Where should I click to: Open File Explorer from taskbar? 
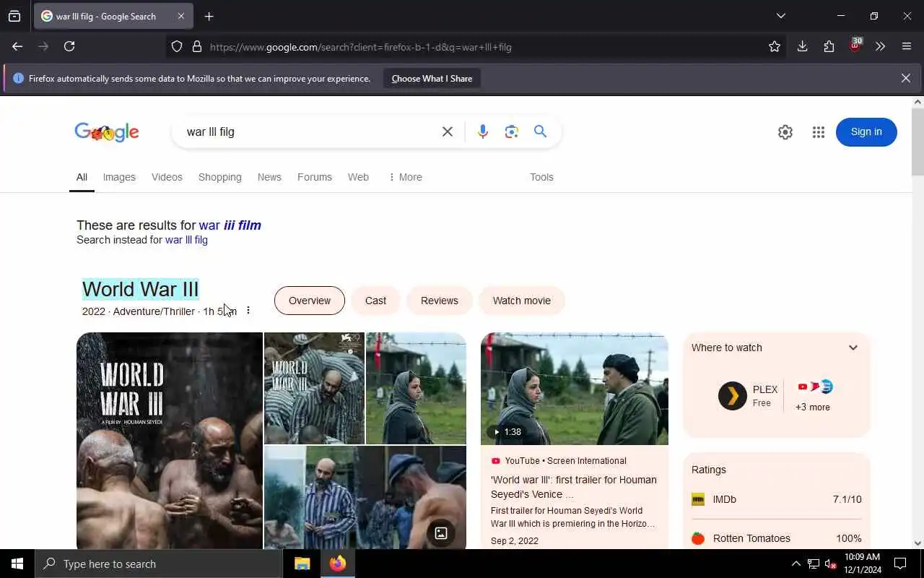[302, 564]
